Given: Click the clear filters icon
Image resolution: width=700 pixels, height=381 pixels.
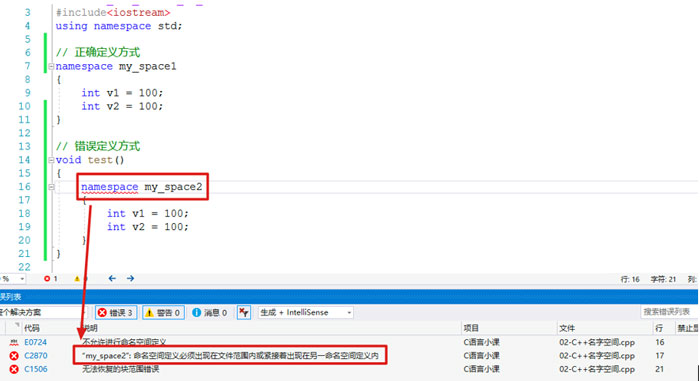Looking at the screenshot, I should [244, 313].
